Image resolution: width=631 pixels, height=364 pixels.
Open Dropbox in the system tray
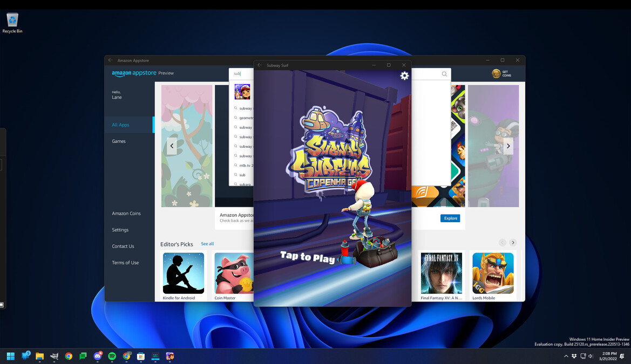574,356
